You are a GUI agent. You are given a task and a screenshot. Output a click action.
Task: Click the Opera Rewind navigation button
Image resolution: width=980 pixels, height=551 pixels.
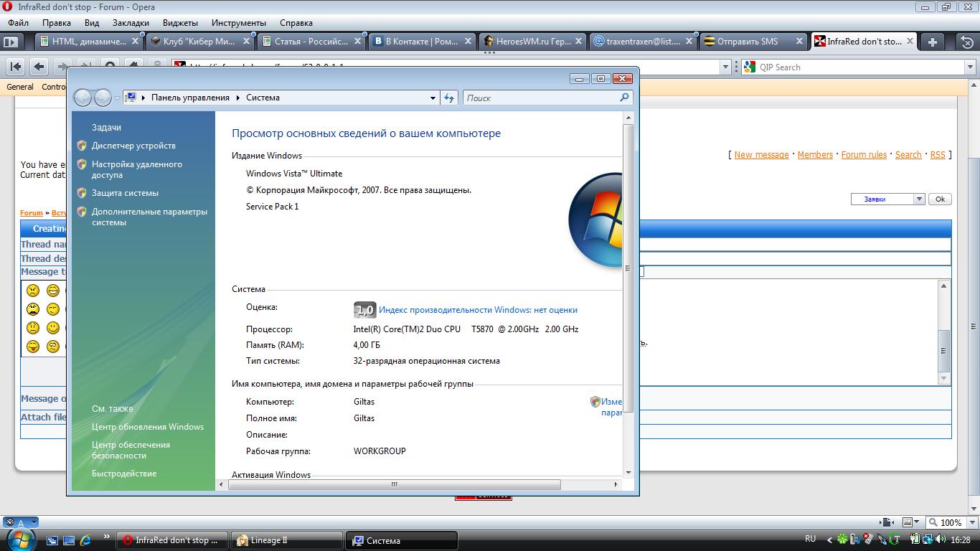16,67
